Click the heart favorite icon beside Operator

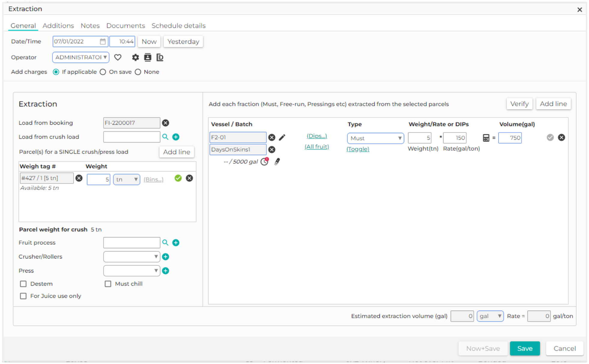tap(118, 57)
